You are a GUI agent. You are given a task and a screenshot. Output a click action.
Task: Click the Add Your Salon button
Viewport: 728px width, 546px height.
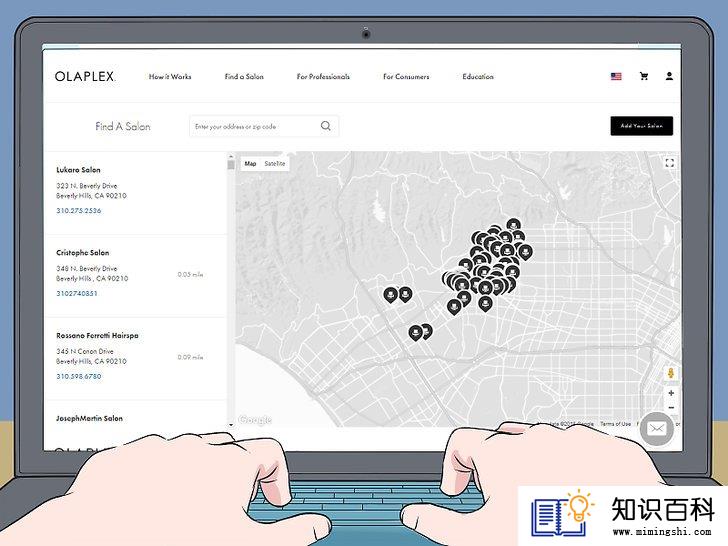[642, 126]
